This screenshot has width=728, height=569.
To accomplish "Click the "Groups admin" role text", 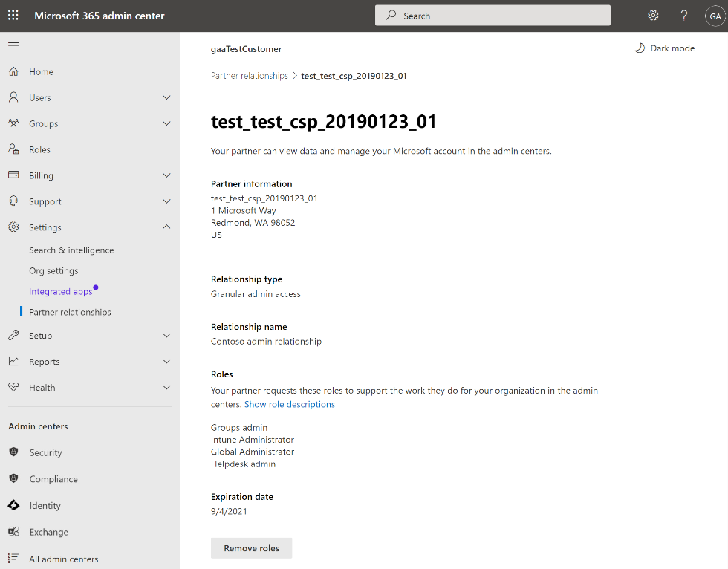I will click(x=238, y=427).
